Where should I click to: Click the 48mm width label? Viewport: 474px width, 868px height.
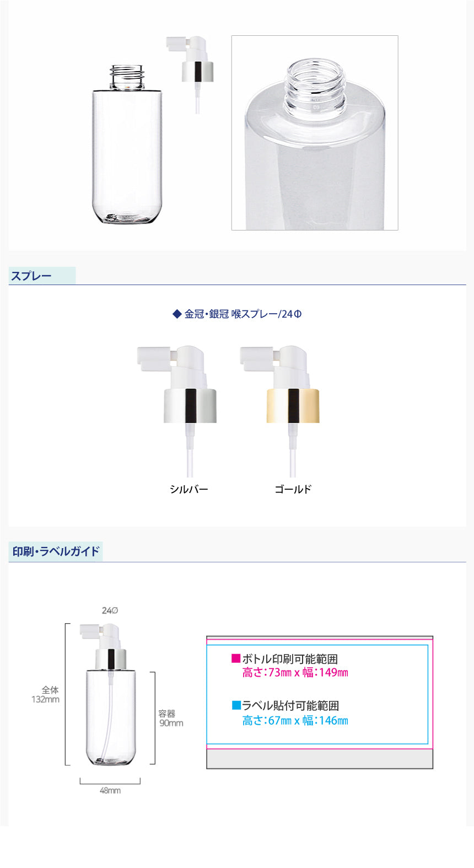pyautogui.click(x=110, y=790)
